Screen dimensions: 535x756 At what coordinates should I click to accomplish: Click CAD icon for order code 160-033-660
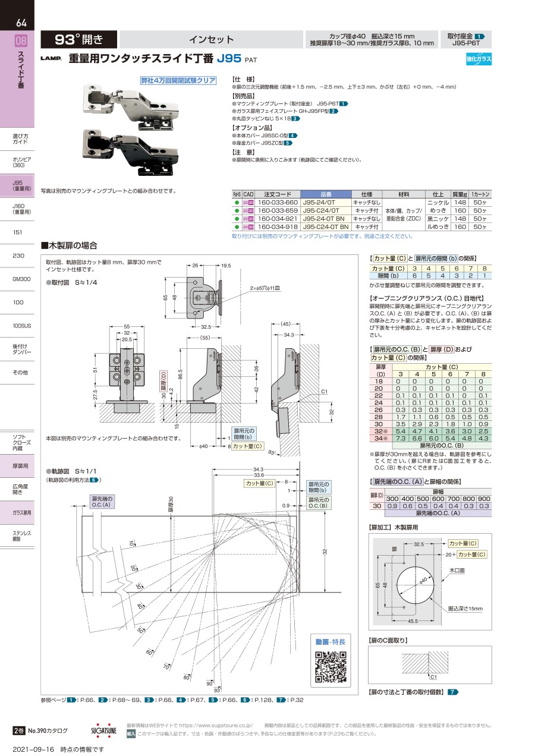[248, 203]
